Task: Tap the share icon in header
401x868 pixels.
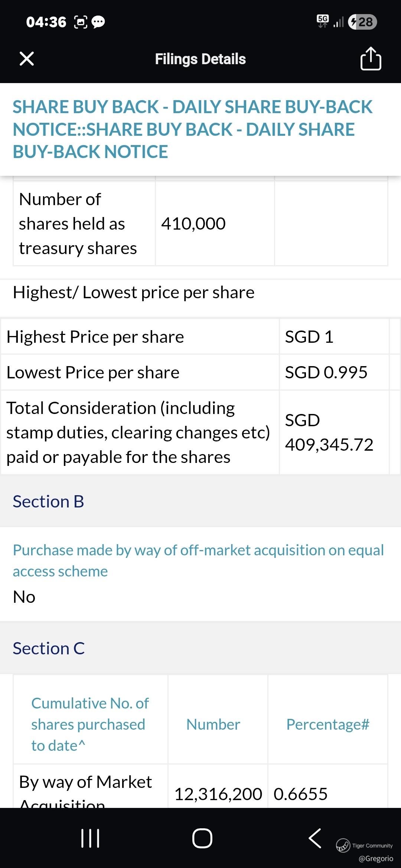Action: tap(371, 59)
